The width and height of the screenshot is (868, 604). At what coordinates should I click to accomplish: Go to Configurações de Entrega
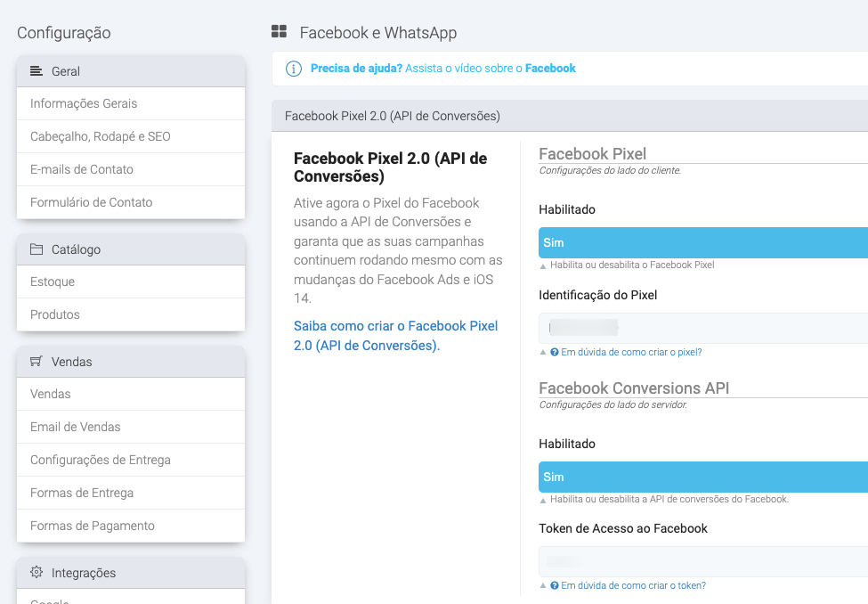click(x=101, y=460)
